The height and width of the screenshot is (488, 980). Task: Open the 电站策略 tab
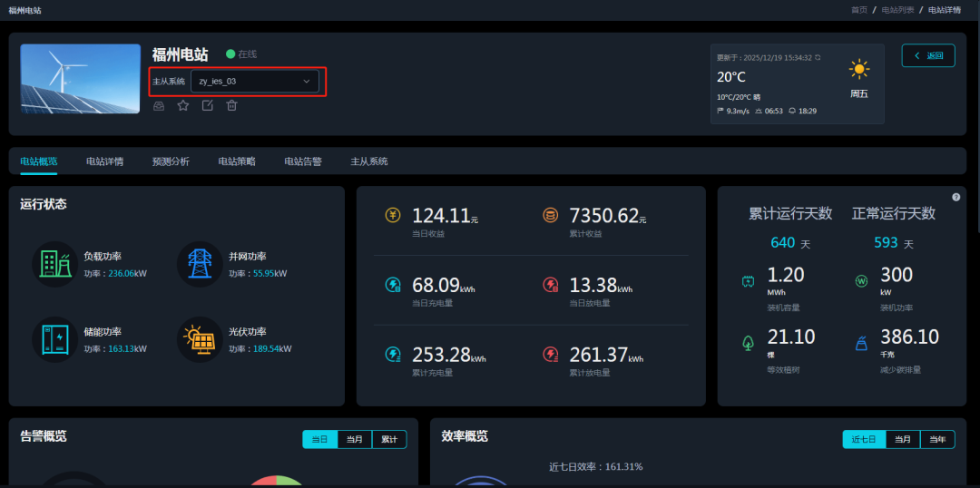pos(237,161)
